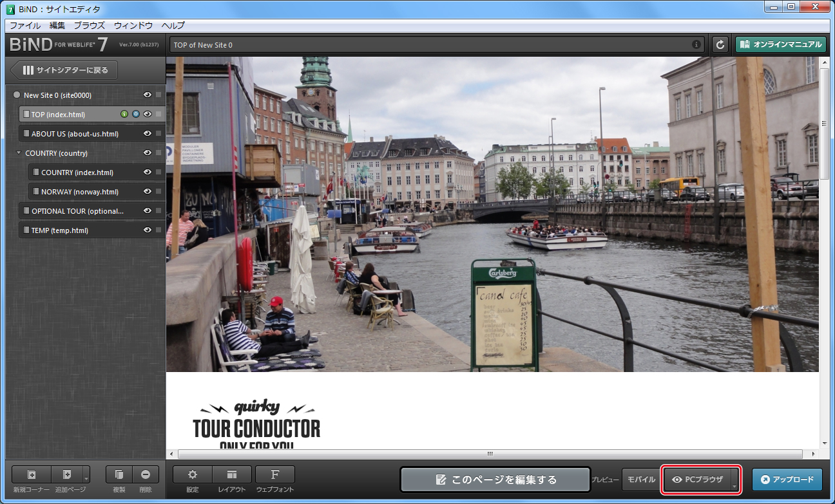
Task: Click green info icon on TOP page row
Action: click(x=124, y=115)
